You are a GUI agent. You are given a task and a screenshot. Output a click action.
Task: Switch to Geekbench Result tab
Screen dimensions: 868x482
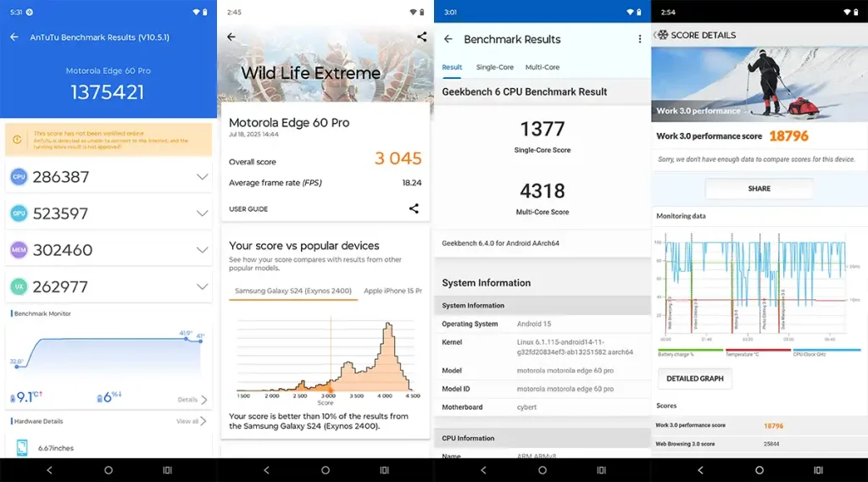point(452,67)
